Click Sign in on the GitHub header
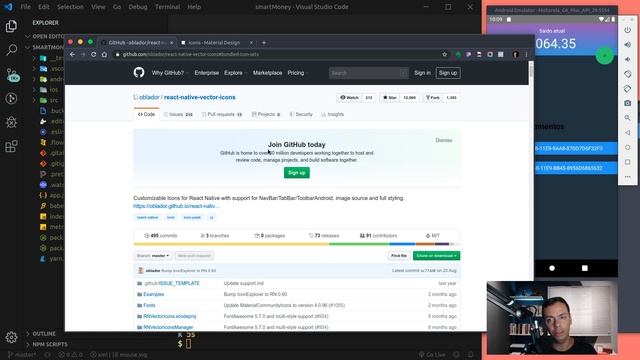Viewport: 640px width, 360px height. pyautogui.click(x=422, y=73)
